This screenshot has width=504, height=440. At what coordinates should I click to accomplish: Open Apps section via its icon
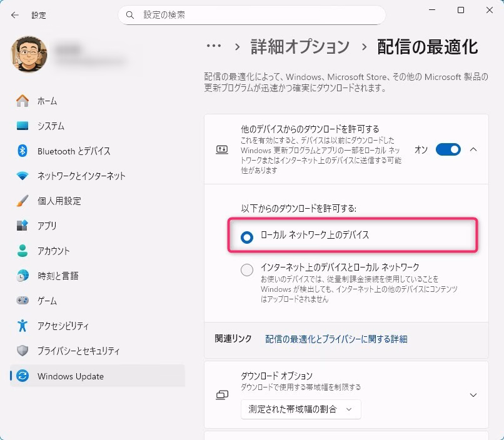23,226
